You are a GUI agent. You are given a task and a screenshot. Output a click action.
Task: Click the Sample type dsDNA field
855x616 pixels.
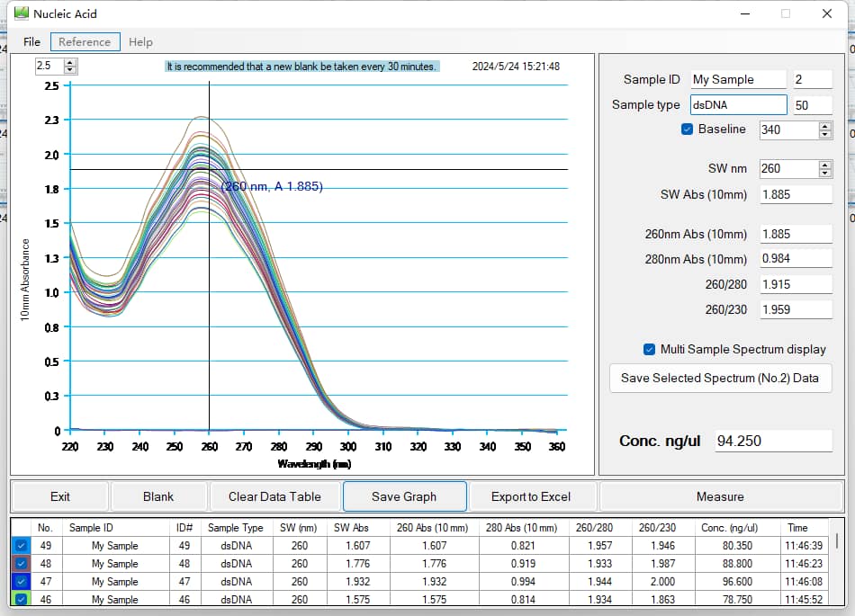pos(738,105)
